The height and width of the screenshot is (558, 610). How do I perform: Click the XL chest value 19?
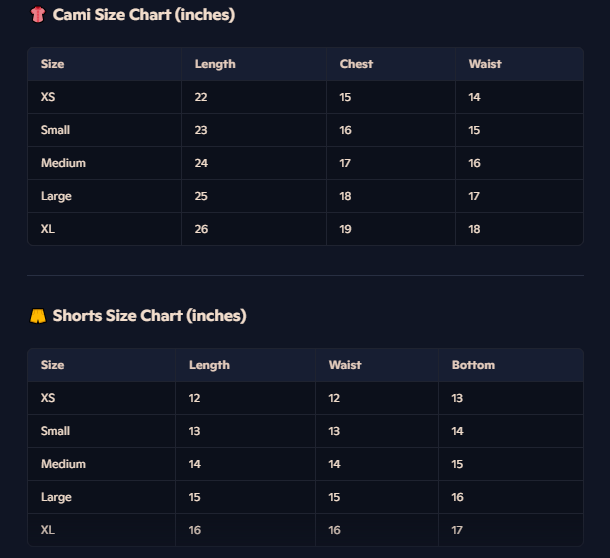345,229
